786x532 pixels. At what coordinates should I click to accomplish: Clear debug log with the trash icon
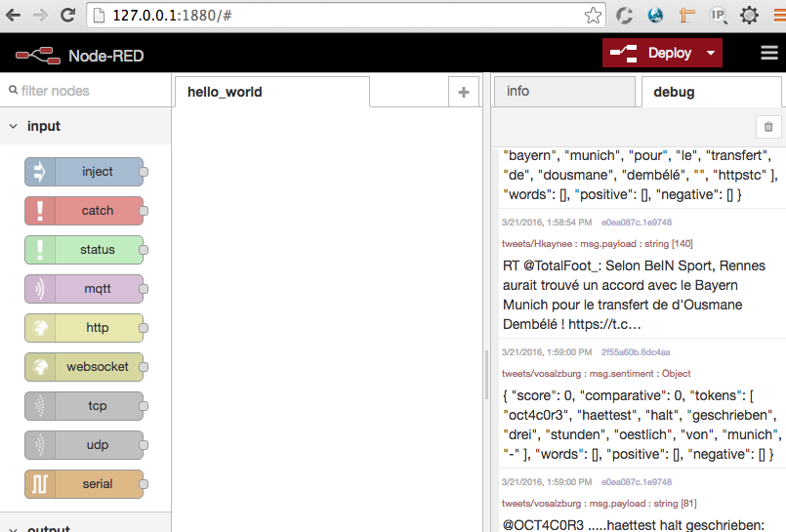768,127
